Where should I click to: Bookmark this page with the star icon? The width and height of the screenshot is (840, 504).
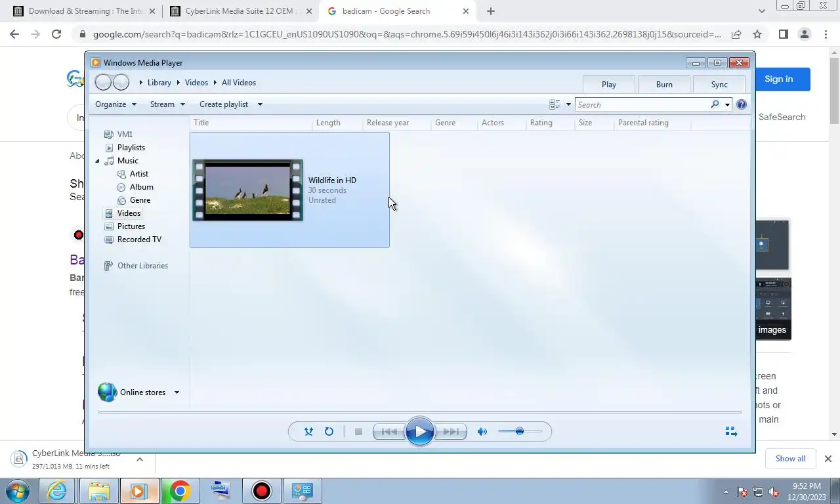[x=757, y=34]
